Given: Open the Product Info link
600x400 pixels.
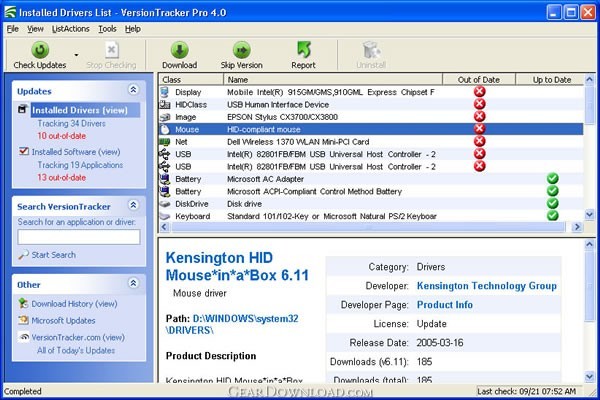Looking at the screenshot, I should click(445, 305).
